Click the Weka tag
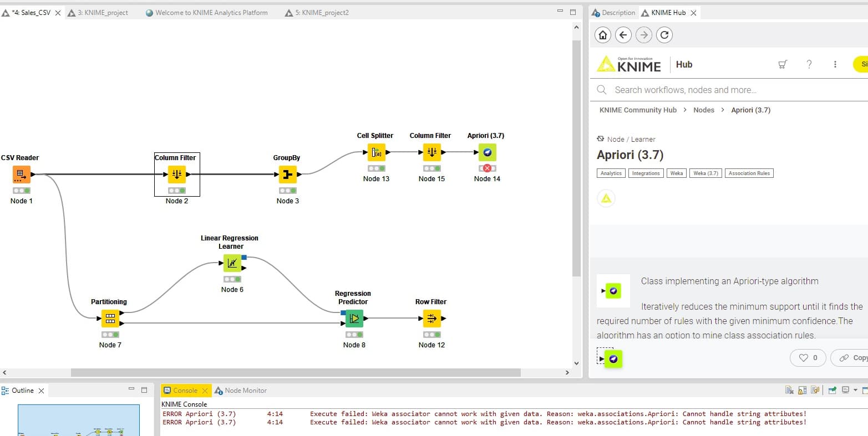868x436 pixels. pos(677,173)
